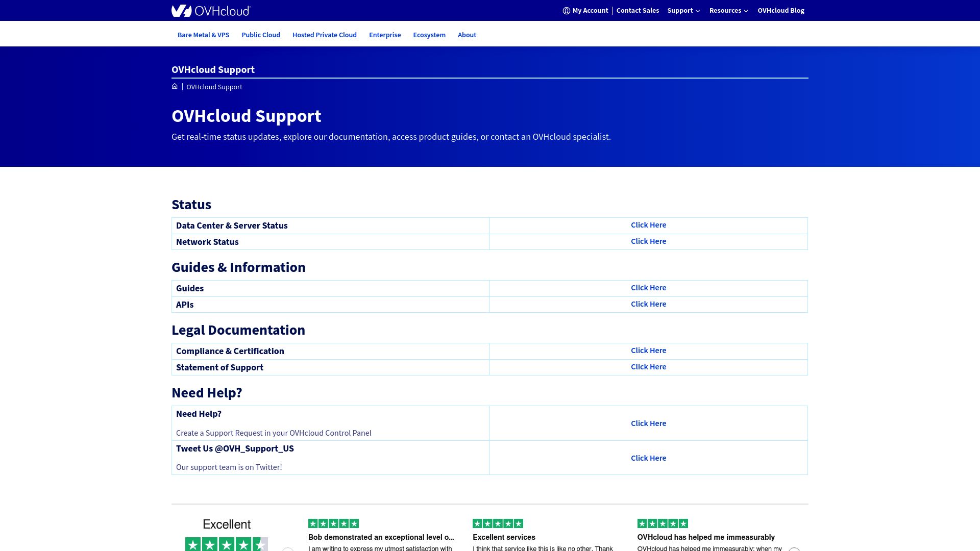
Task: Click the My Account user icon
Action: [x=566, y=11]
